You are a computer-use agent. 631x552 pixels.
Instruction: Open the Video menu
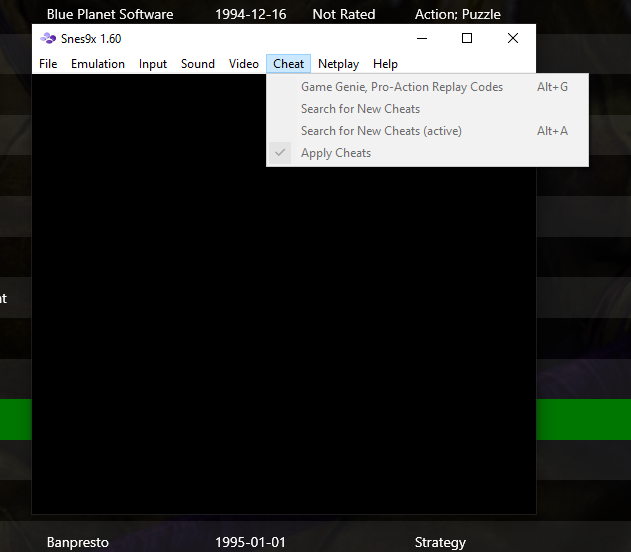click(243, 64)
